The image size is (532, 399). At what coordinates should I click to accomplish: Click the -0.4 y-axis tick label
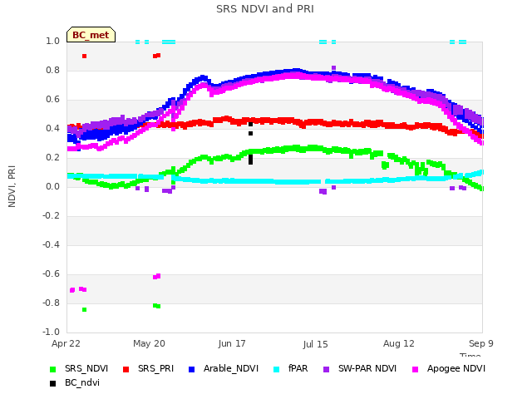coord(51,244)
